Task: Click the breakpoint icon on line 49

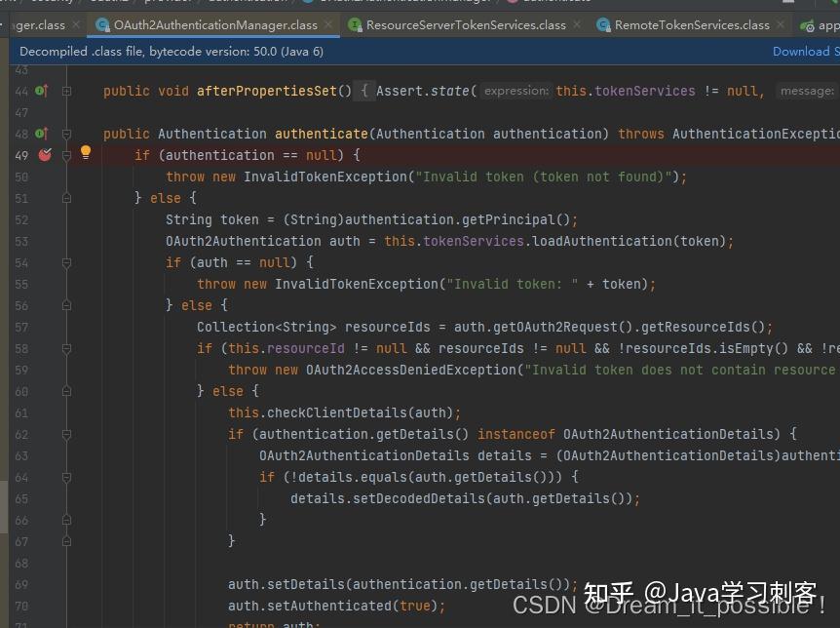Action: click(44, 154)
